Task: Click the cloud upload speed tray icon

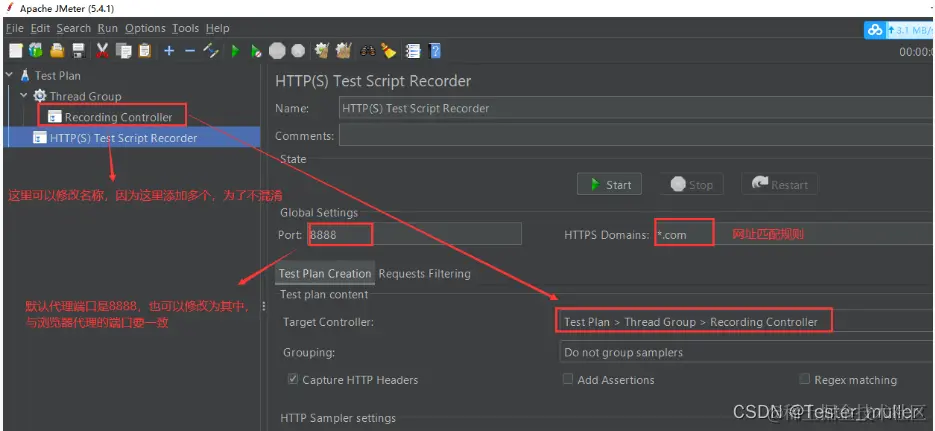Action: click(x=875, y=30)
